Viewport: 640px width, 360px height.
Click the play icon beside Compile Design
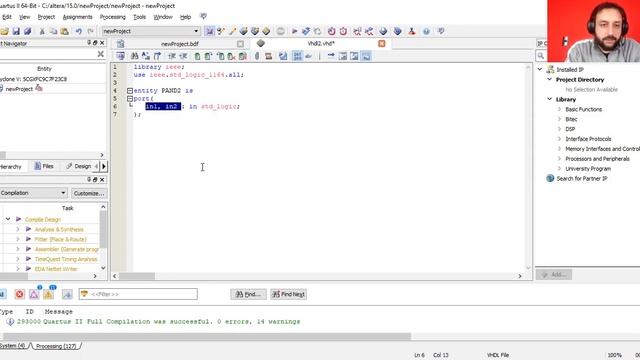point(18,219)
